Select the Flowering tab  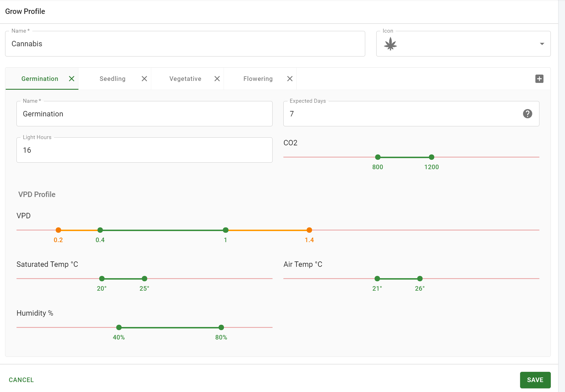tap(258, 79)
